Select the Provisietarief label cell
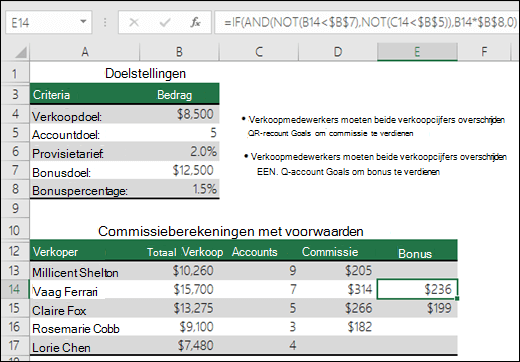 tap(85, 152)
